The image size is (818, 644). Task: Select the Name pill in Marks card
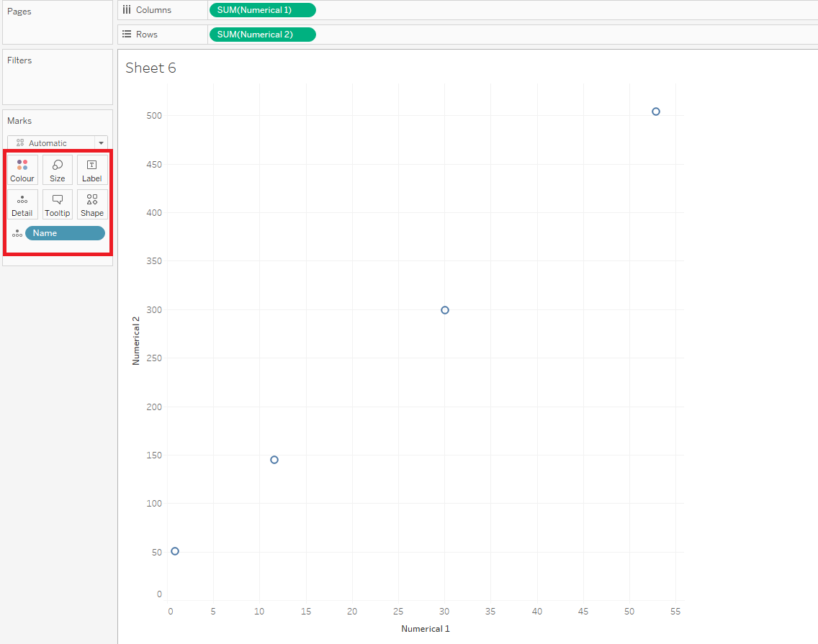pos(66,233)
